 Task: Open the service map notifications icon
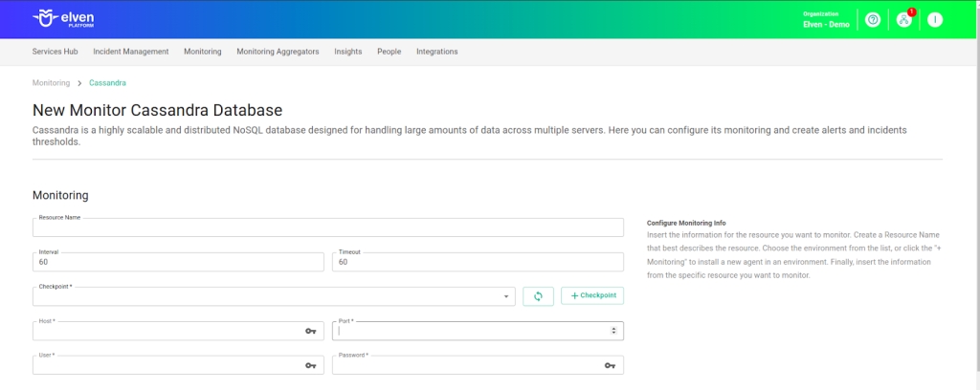click(903, 20)
